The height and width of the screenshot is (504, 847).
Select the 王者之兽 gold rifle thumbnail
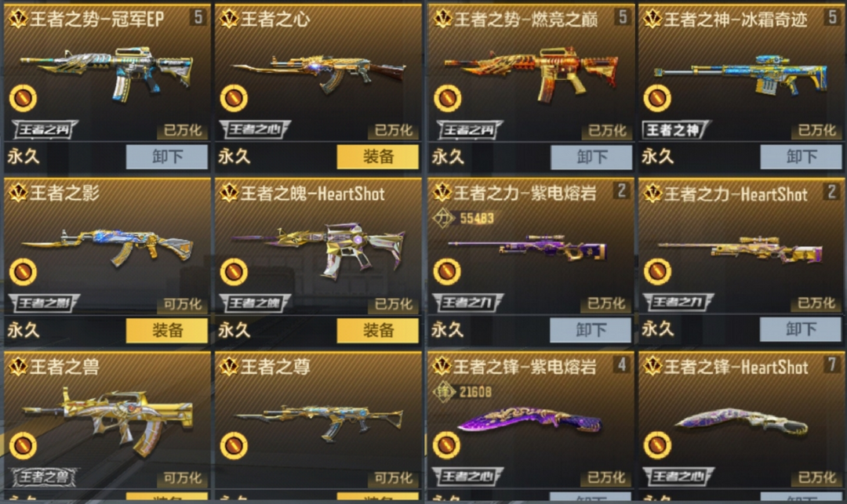coord(107,420)
